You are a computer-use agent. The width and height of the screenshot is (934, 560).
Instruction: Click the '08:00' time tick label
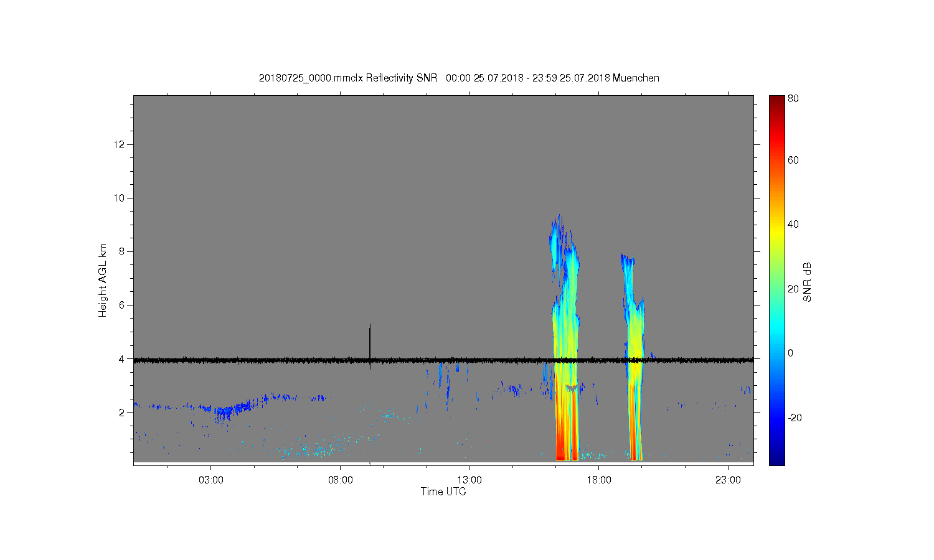pyautogui.click(x=341, y=480)
